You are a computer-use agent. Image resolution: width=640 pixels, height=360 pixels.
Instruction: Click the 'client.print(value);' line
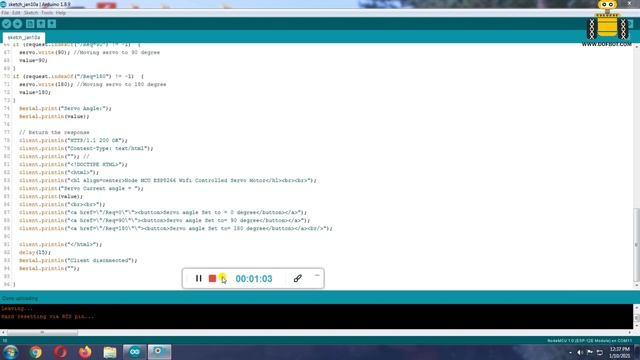pyautogui.click(x=51, y=196)
